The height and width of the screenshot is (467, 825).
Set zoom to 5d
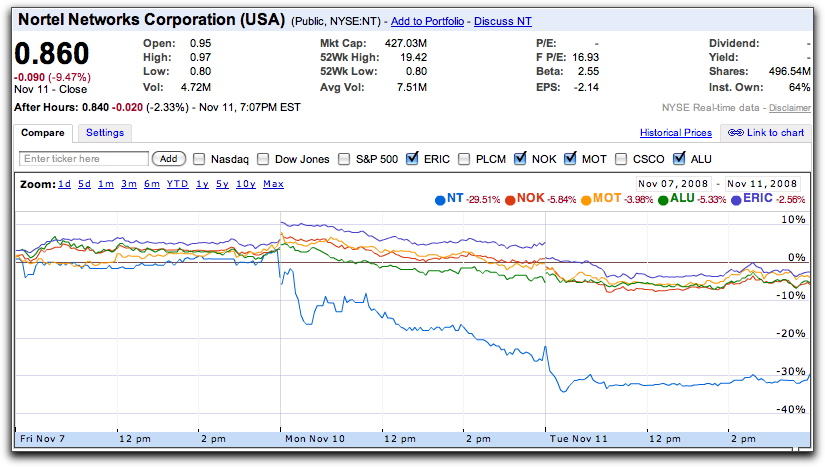[x=84, y=184]
